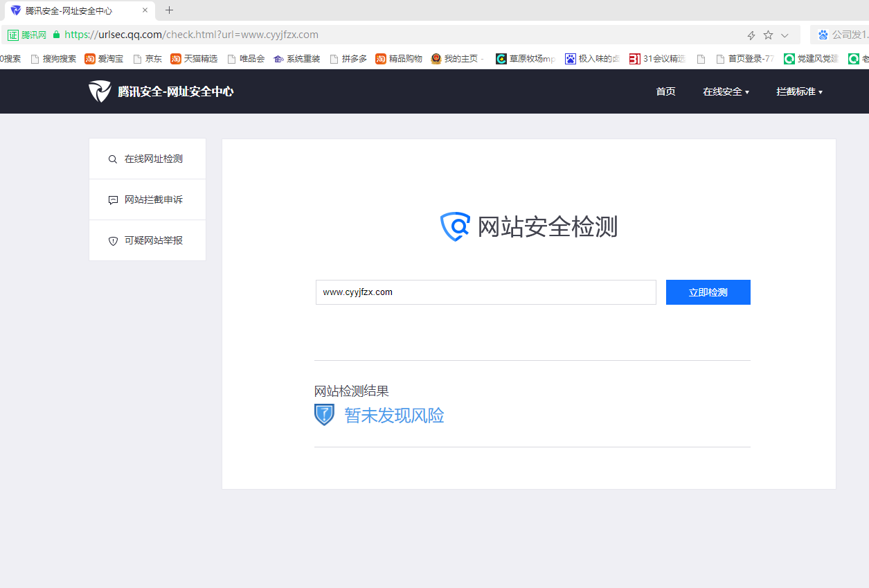Select 可疑网站举报 in sidebar
Image resolution: width=869 pixels, height=588 pixels.
(147, 241)
